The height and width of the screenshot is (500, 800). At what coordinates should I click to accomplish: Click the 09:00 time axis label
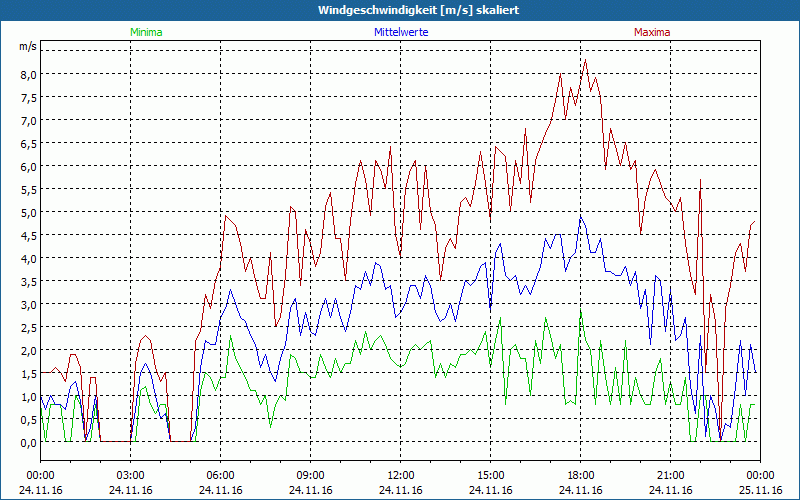310,476
